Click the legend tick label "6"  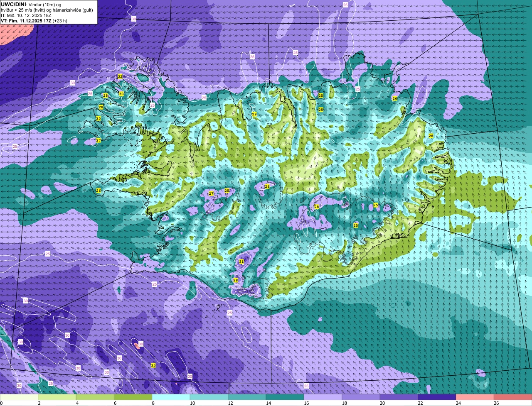point(115,403)
